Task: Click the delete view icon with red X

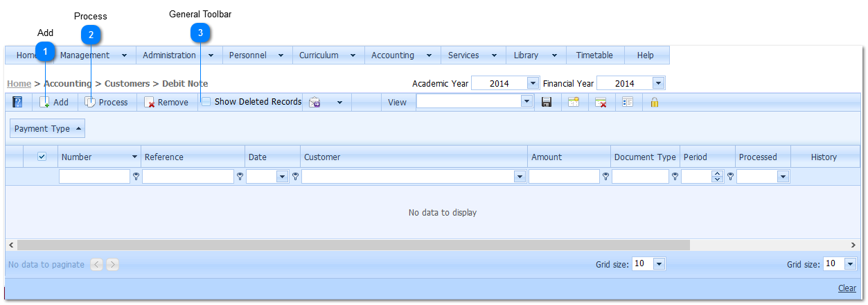Action: pyautogui.click(x=601, y=102)
